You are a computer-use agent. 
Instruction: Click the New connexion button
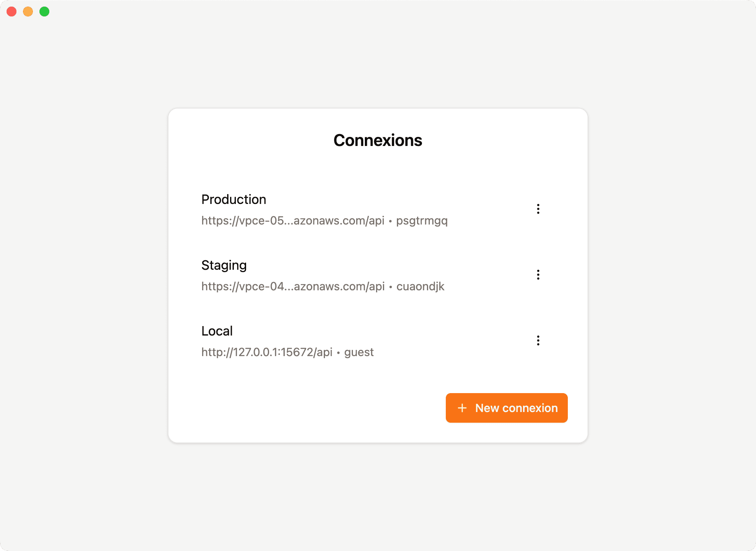point(506,408)
